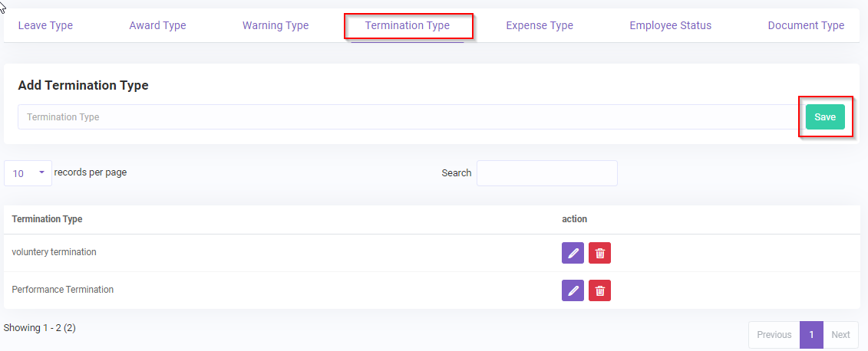Image resolution: width=868 pixels, height=351 pixels.
Task: Click into the Search box
Action: click(546, 173)
